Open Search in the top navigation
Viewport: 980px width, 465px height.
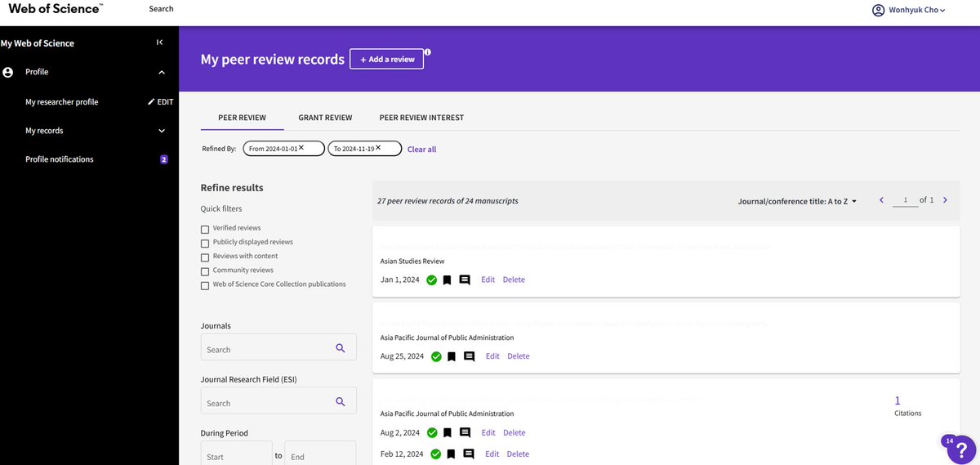coord(161,9)
